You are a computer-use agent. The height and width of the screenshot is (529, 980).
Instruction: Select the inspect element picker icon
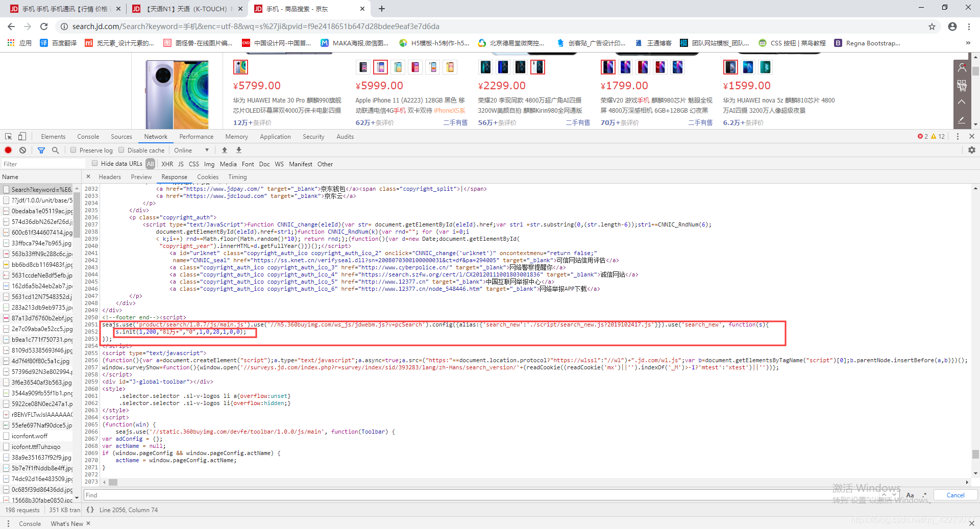point(9,136)
